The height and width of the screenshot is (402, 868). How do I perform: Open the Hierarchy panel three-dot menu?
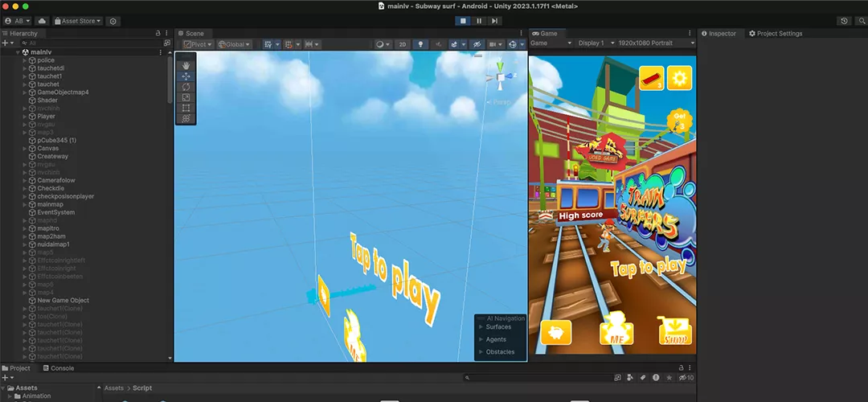tap(166, 33)
